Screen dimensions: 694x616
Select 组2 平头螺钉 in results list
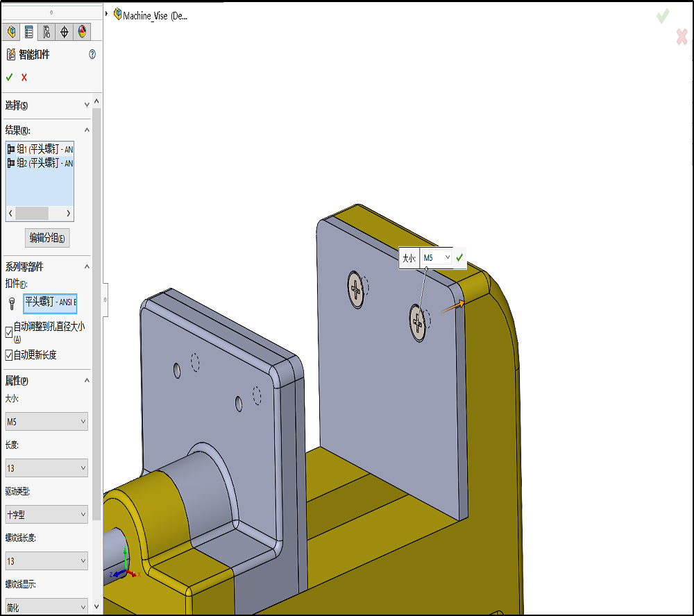pyautogui.click(x=40, y=163)
